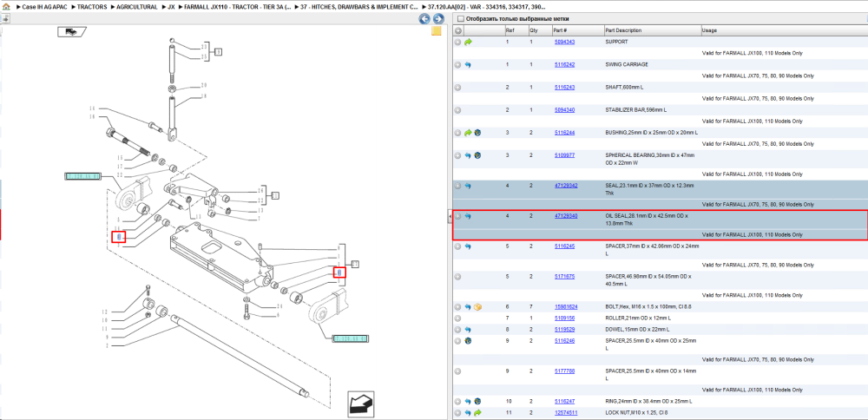Select the 'BOLT,Hex, M16 x 1.5 x 100mm' description

(648, 307)
